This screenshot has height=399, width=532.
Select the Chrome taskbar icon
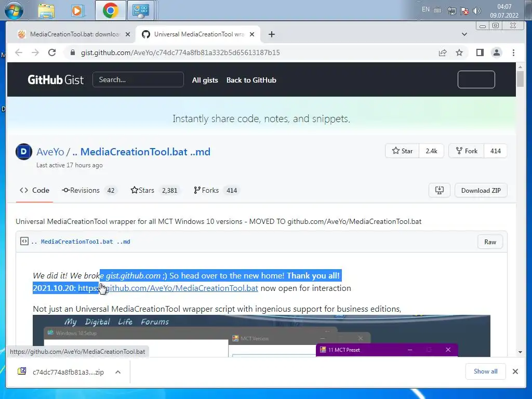(x=110, y=10)
